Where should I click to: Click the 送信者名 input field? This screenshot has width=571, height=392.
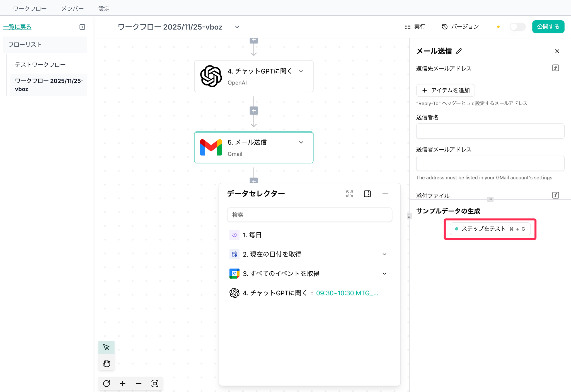pos(490,131)
